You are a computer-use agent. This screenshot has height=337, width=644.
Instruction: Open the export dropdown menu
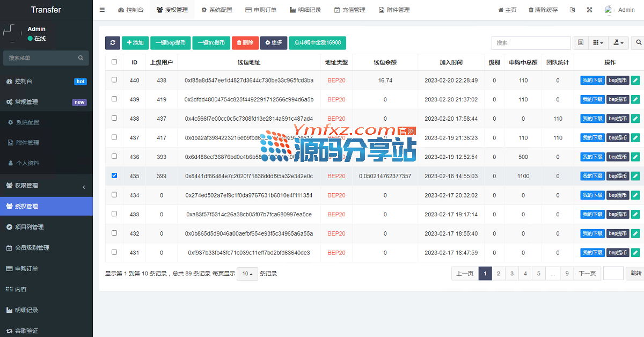pos(619,43)
